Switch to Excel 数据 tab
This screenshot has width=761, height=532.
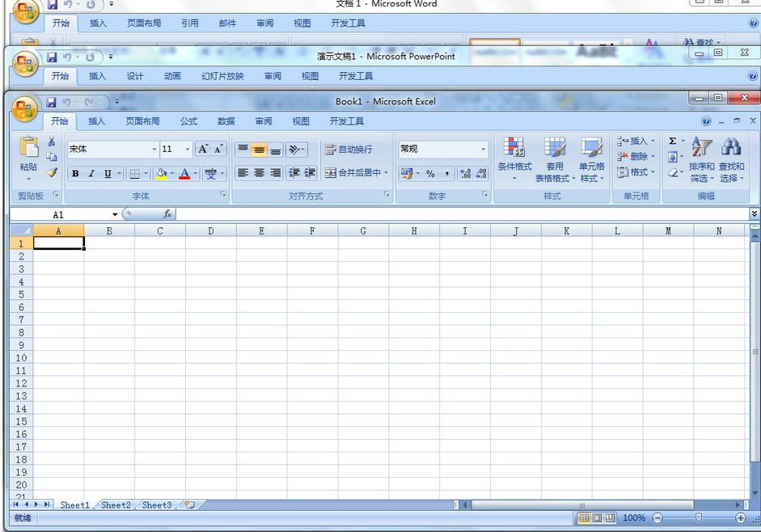point(226,121)
